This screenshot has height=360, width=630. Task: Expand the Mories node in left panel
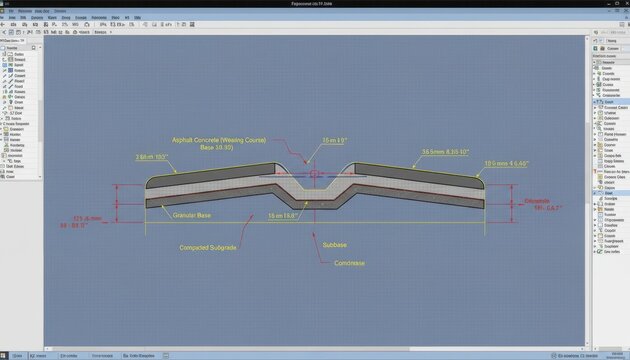(x=1, y=134)
